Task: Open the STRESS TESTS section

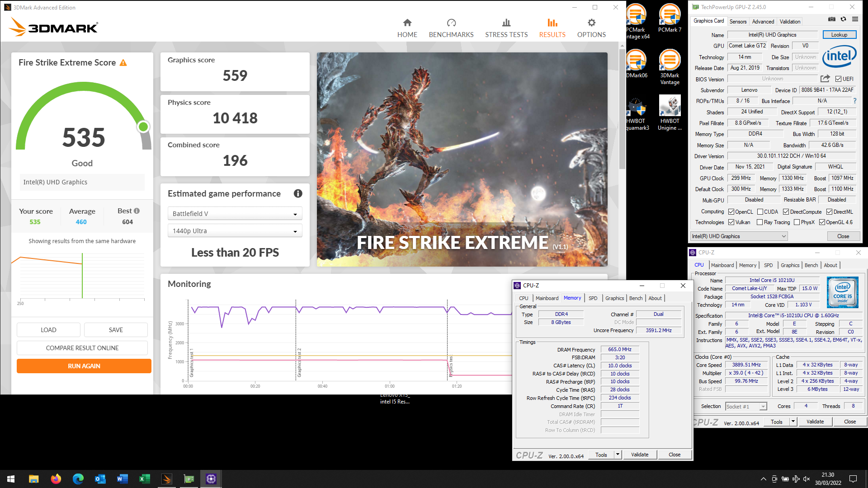Action: tap(506, 28)
